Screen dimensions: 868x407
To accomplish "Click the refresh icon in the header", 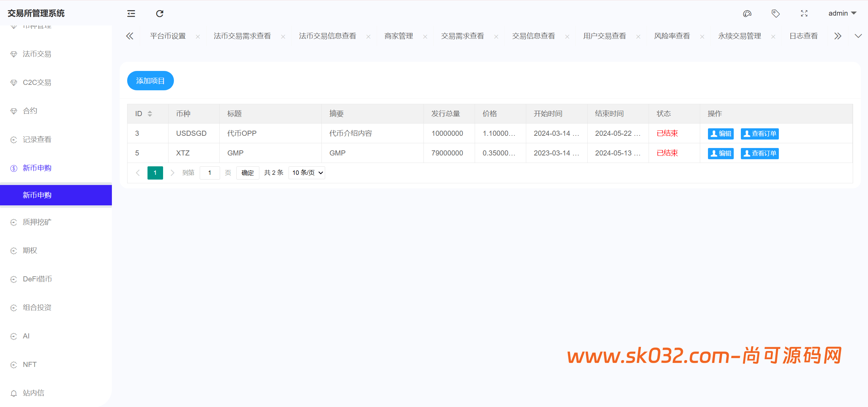I will pos(159,13).
